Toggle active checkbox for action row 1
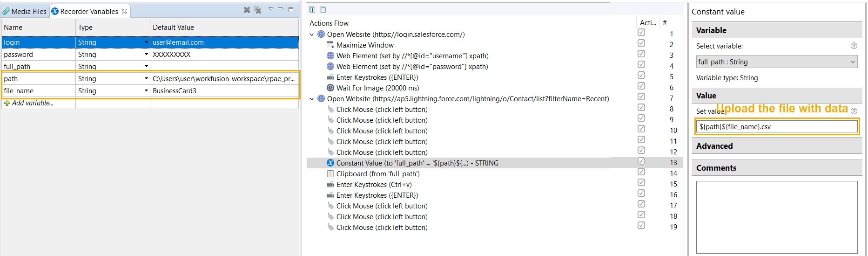The height and width of the screenshot is (256, 868). [641, 32]
